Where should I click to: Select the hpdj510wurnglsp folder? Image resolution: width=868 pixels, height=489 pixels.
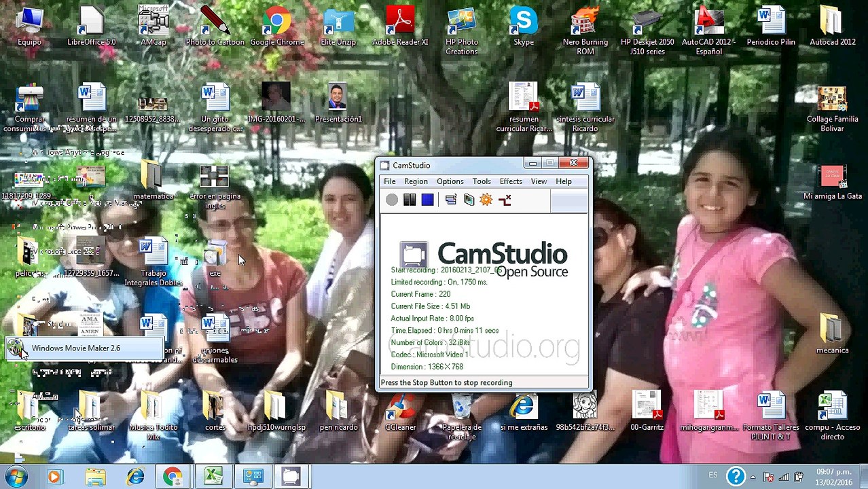277,412
